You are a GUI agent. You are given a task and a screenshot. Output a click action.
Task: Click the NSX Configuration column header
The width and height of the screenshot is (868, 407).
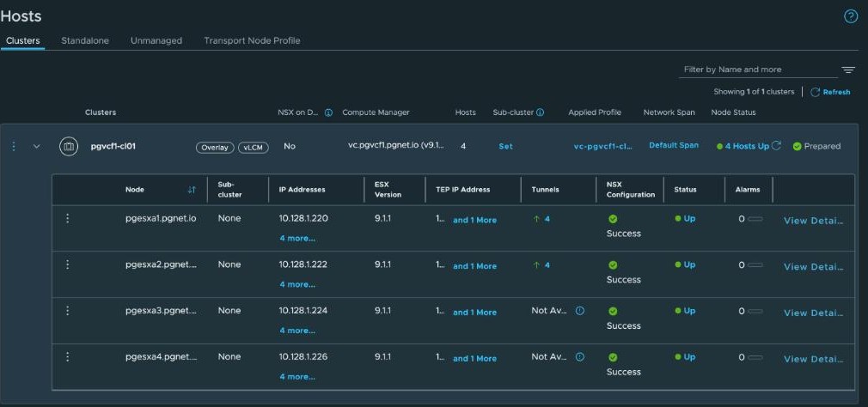tap(631, 190)
